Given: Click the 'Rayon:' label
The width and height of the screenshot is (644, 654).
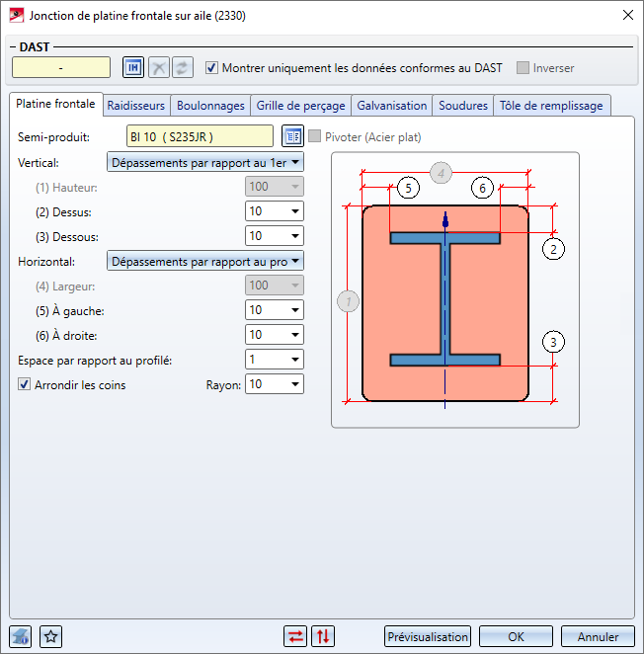Looking at the screenshot, I should point(223,385).
